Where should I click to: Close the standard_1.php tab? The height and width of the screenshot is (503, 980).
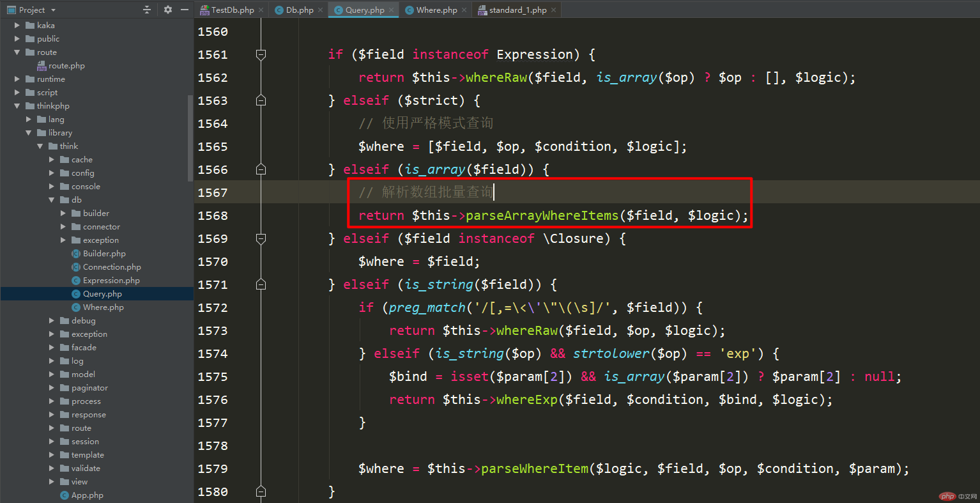pos(553,10)
